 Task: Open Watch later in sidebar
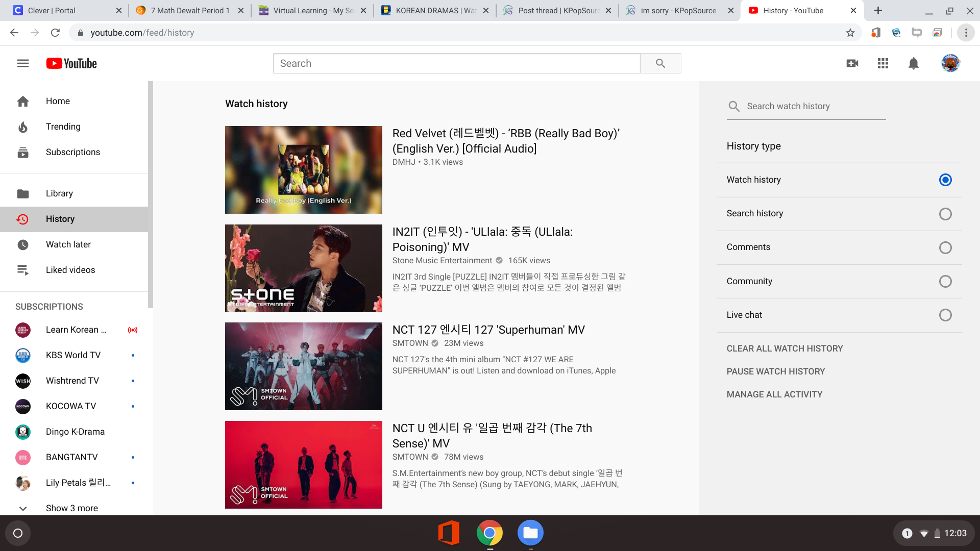(74, 244)
